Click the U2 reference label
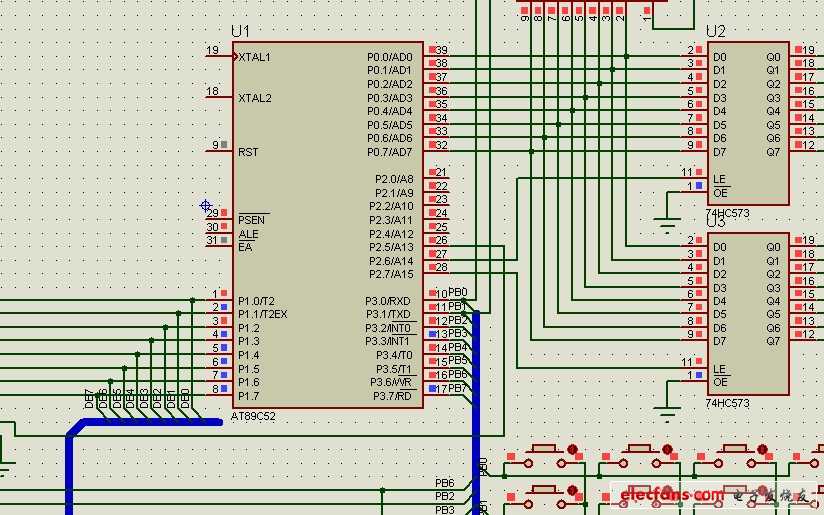The width and height of the screenshot is (824, 515). (x=716, y=32)
